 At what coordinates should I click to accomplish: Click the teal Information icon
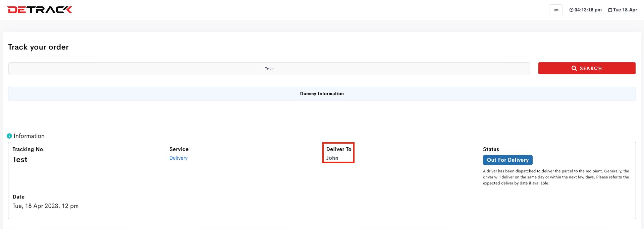[x=9, y=136]
